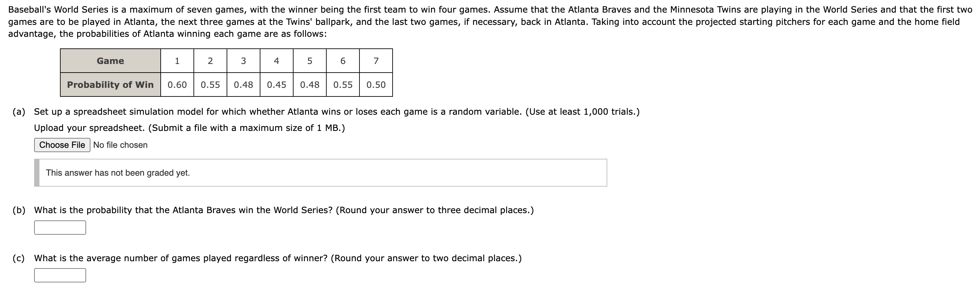Select the Probability of Win header cell
Image resolution: width=980 pixels, height=295 pixels.
[x=110, y=85]
